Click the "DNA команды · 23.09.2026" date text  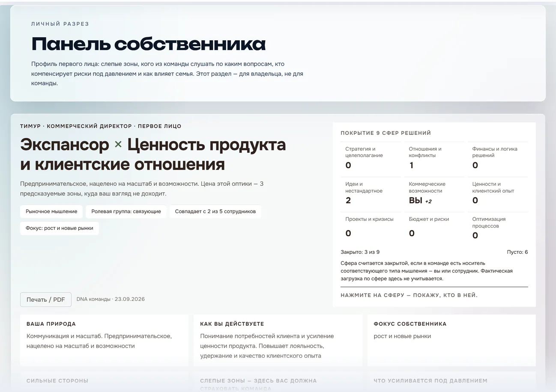[x=111, y=299]
